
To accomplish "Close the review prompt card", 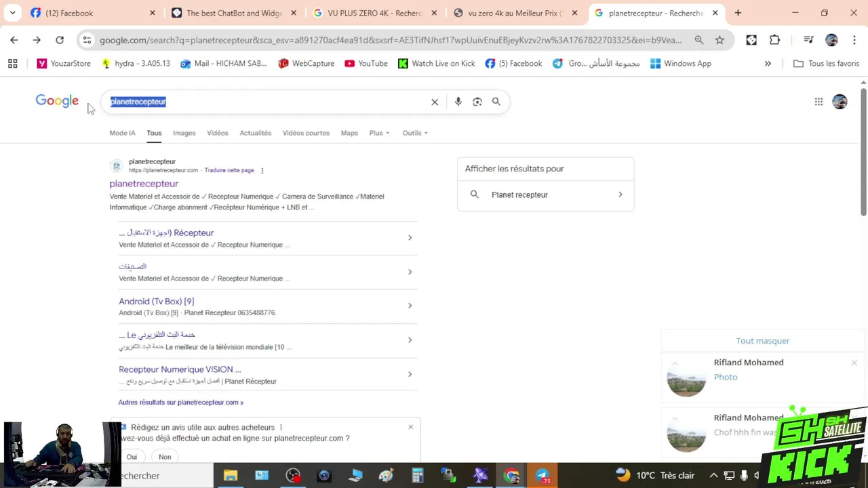I will (x=410, y=427).
